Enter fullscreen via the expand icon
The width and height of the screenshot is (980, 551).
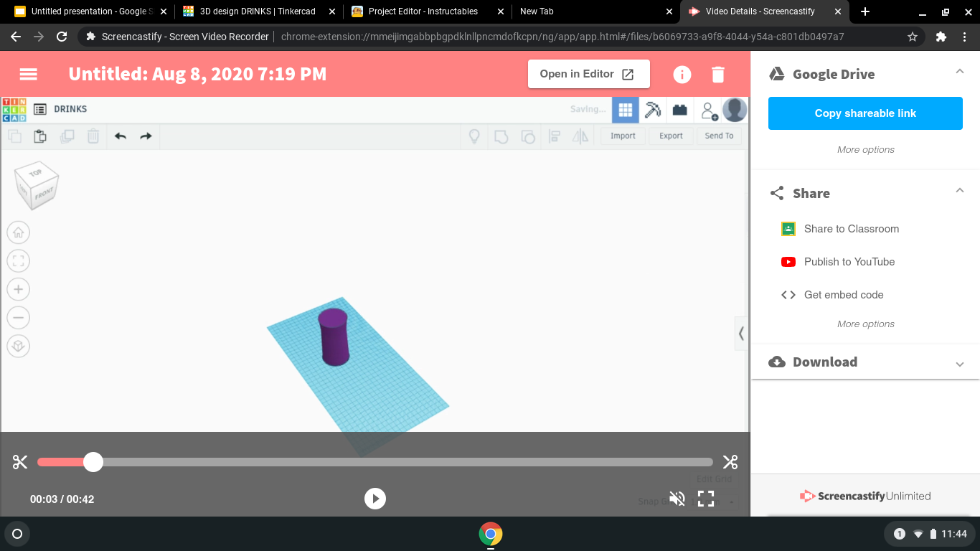click(706, 498)
